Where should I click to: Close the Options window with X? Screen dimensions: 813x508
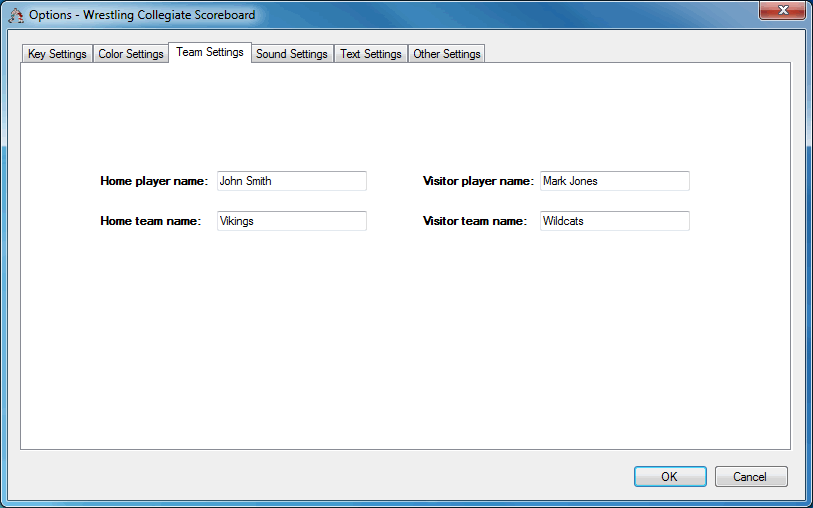click(x=781, y=11)
